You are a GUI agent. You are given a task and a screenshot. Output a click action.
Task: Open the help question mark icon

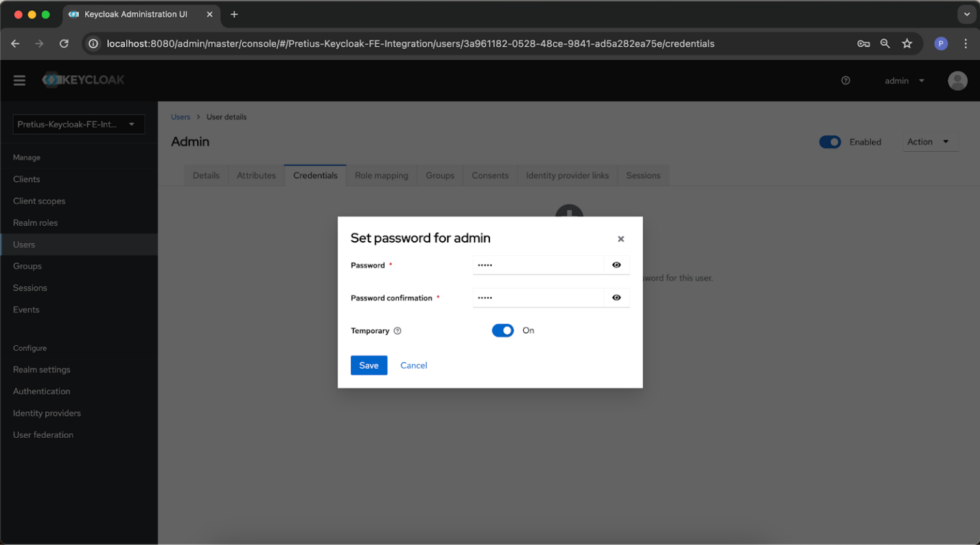(845, 80)
